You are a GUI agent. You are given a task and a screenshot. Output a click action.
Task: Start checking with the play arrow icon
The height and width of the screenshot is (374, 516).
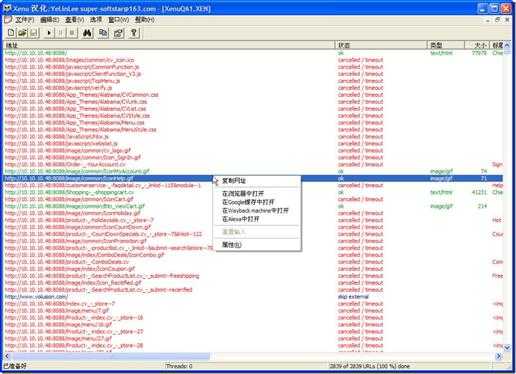pos(49,33)
